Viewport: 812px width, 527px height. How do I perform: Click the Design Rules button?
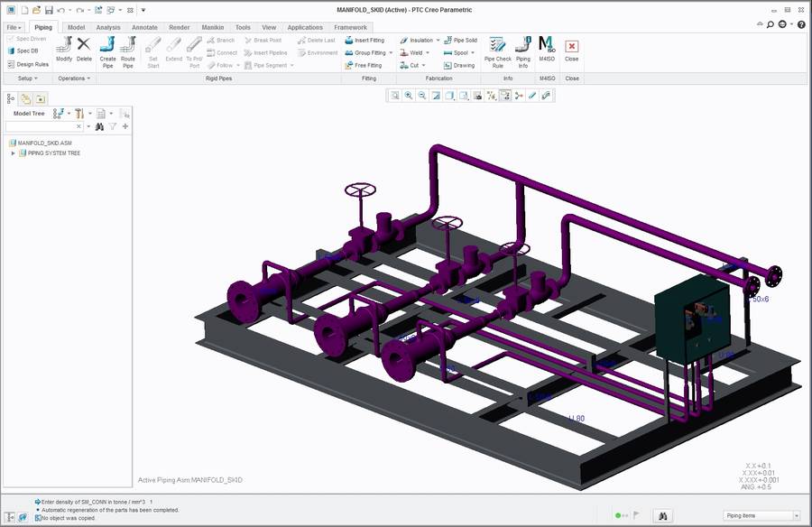coord(28,63)
